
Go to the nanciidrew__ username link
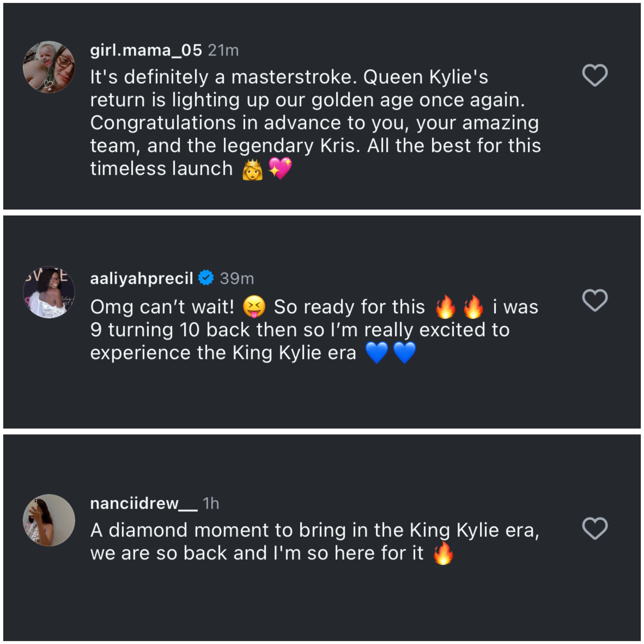[144, 503]
